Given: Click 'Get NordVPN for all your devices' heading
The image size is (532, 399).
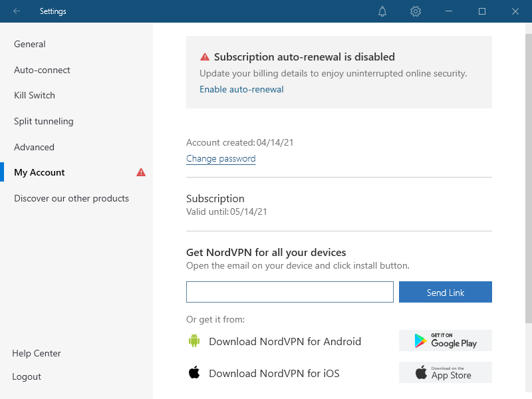Looking at the screenshot, I should pyautogui.click(x=266, y=253).
